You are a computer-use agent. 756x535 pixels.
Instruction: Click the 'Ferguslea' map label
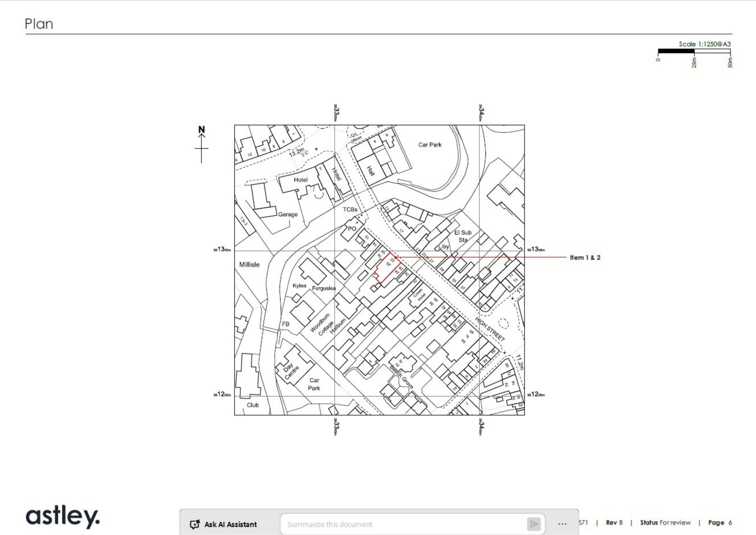point(324,288)
